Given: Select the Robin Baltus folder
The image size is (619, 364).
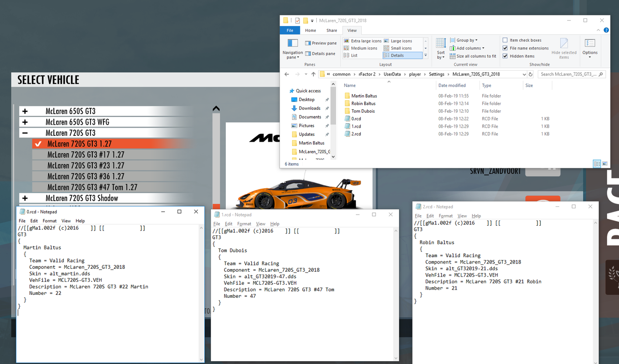Looking at the screenshot, I should point(363,103).
